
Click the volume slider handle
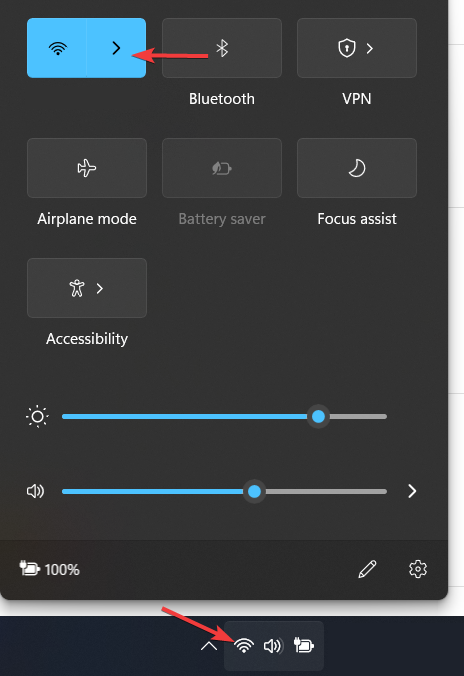254,491
